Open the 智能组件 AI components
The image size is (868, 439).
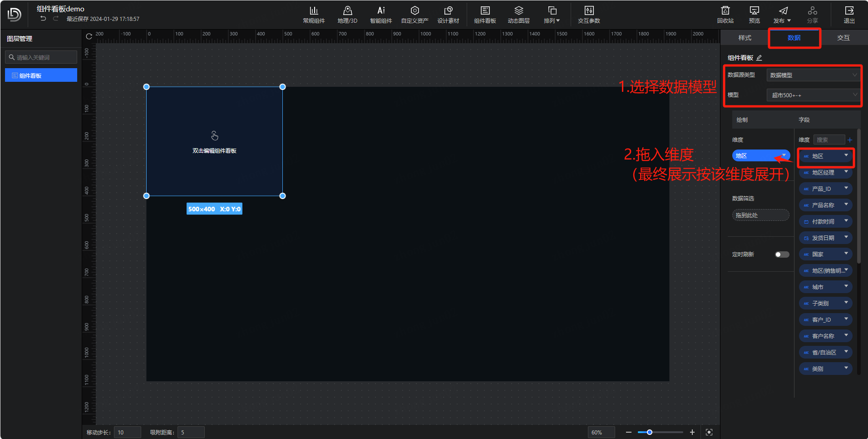[x=381, y=15]
